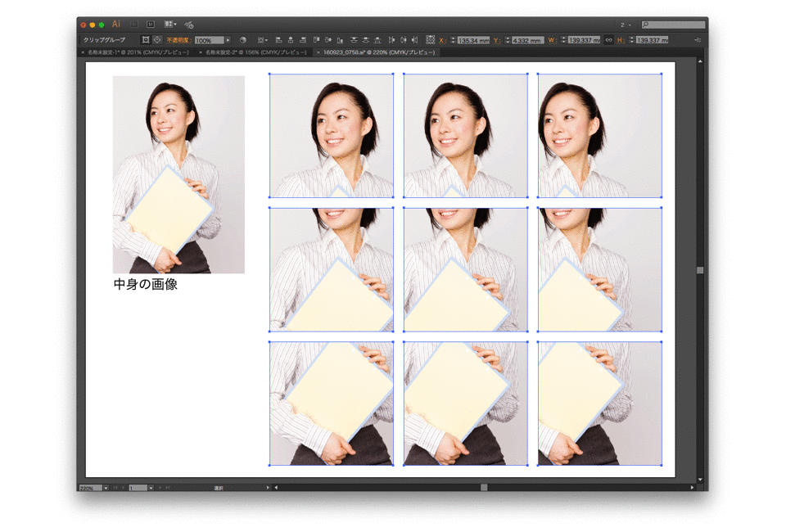
Task: Align objects horizontally right
Action: 303,40
